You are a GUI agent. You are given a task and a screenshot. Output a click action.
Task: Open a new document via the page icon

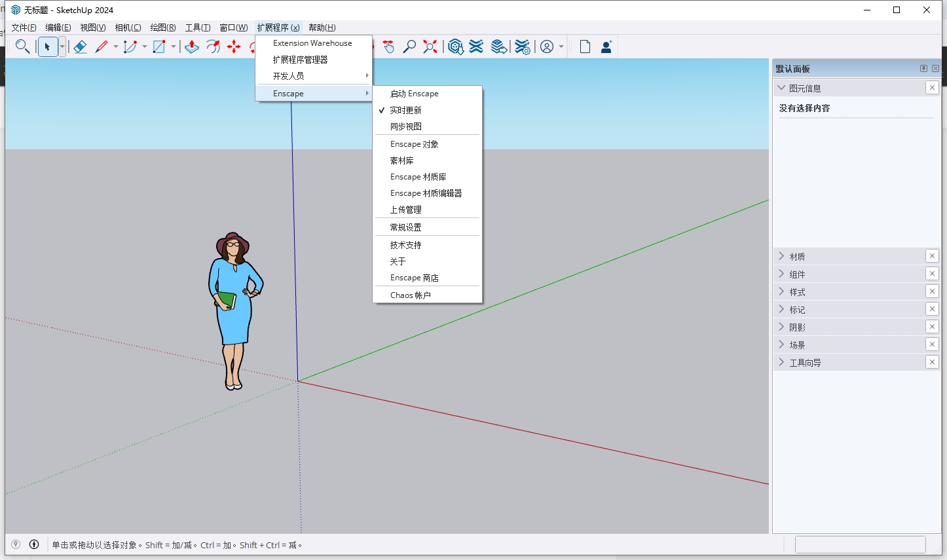click(x=584, y=47)
